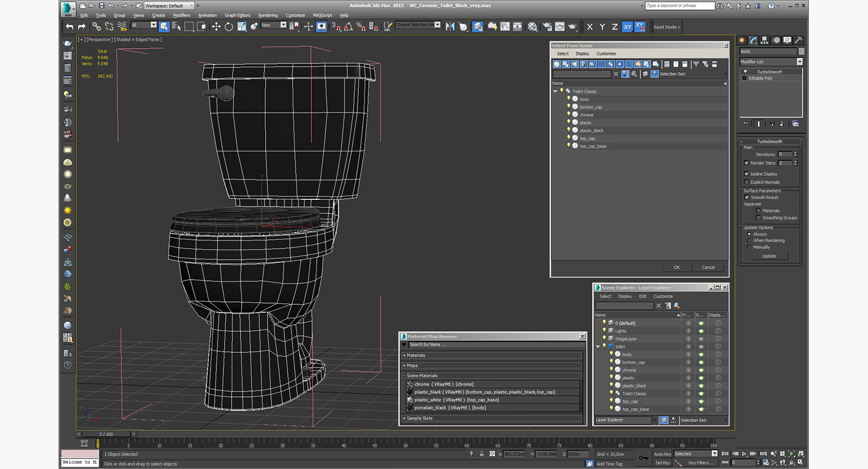Select the When Rendering update option
868x469 pixels.
click(x=749, y=240)
